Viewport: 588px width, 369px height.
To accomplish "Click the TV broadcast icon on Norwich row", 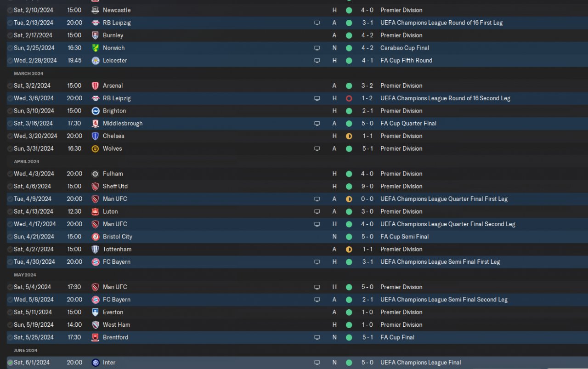I will click(x=317, y=48).
